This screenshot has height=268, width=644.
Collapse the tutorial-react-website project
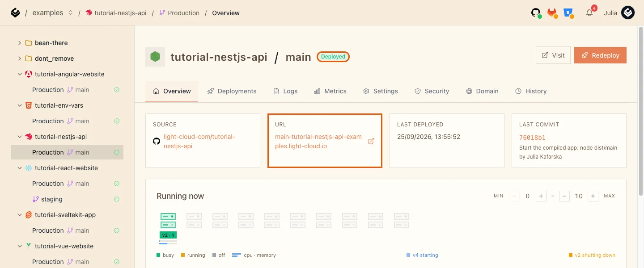click(19, 168)
